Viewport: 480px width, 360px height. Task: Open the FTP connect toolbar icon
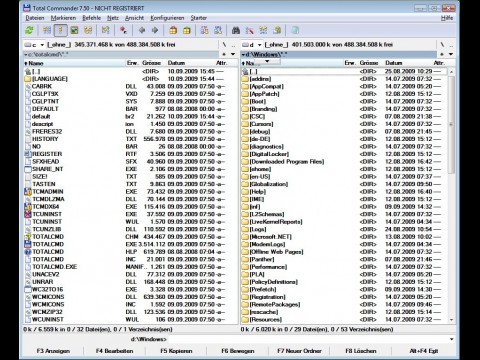point(204,30)
